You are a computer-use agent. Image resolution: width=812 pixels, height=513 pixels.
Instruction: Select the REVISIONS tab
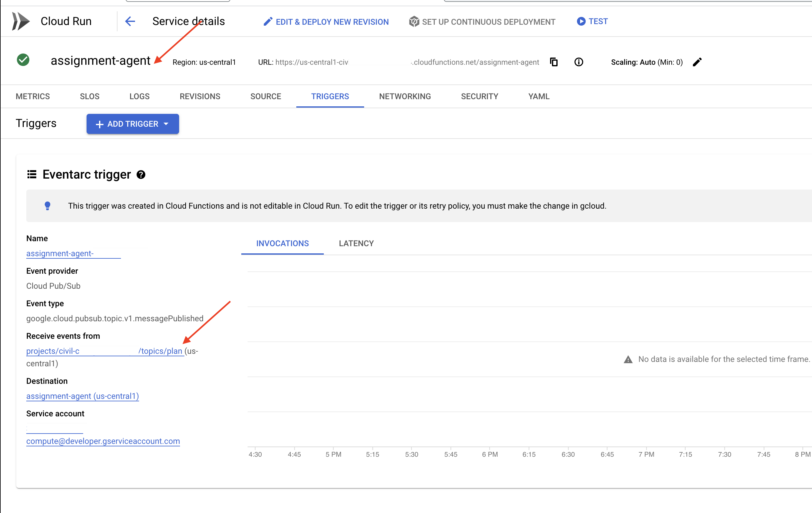click(x=200, y=95)
